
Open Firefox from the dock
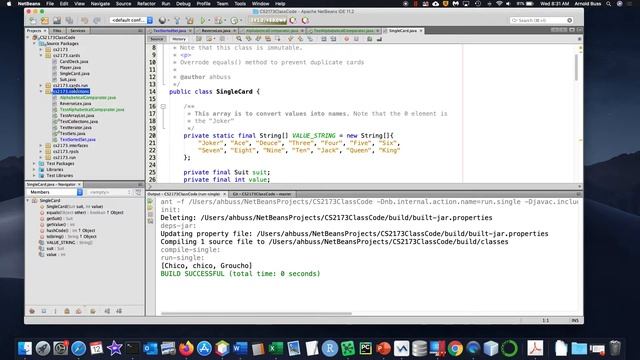click(186, 348)
